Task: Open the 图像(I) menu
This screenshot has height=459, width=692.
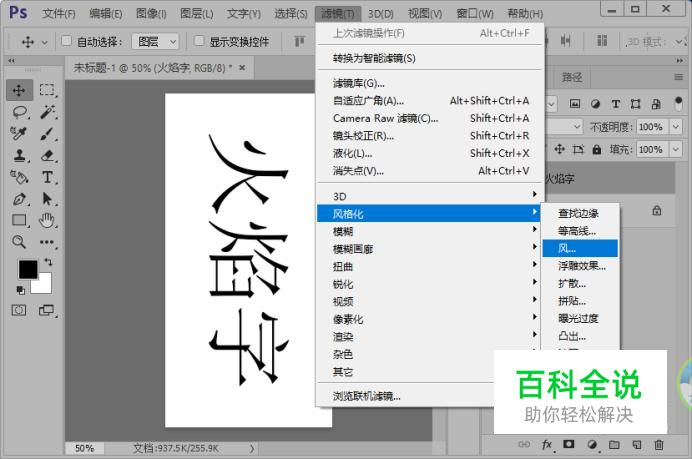Action: (151, 14)
